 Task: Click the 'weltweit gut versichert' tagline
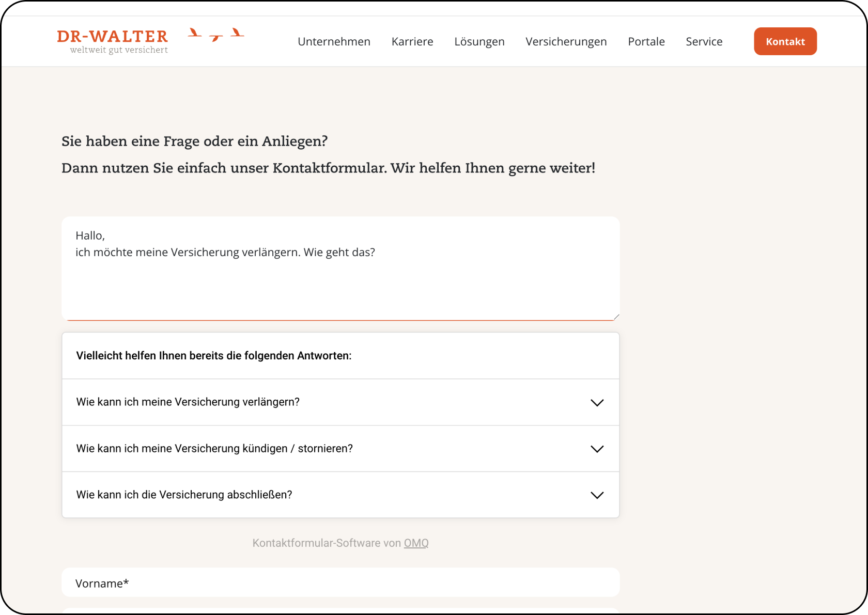pyautogui.click(x=119, y=50)
